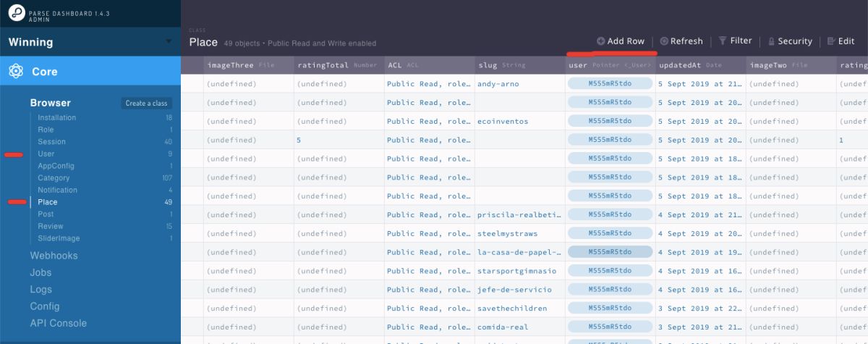Open the Filter menu
The width and height of the screenshot is (868, 344).
[735, 41]
